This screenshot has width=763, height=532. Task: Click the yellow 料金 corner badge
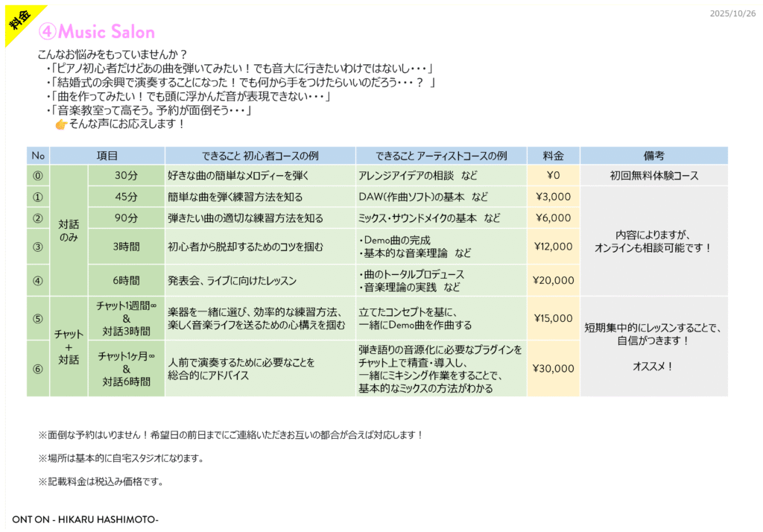tap(18, 19)
